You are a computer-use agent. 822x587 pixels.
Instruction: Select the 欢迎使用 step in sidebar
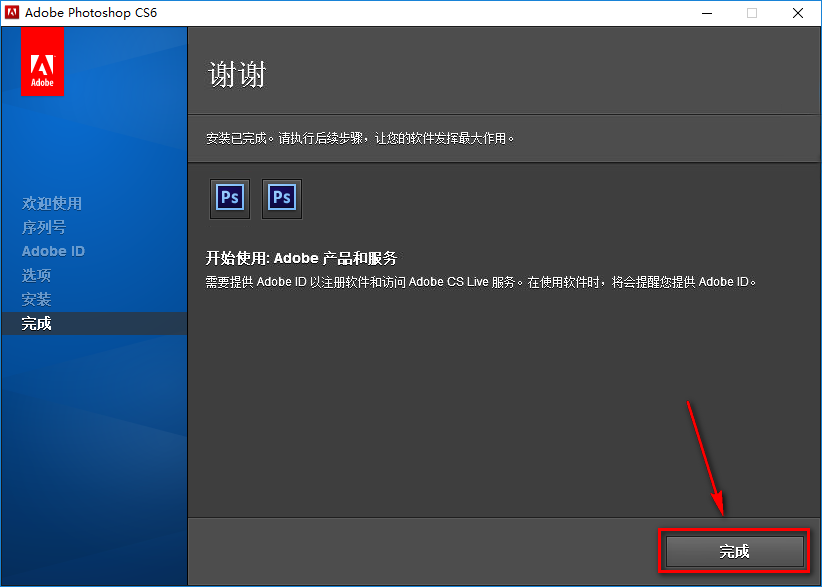point(51,203)
